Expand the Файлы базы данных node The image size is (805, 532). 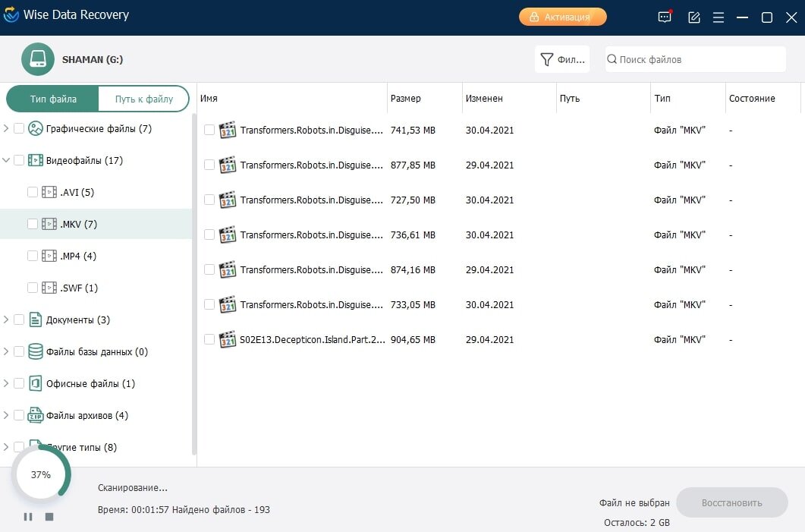[6, 351]
